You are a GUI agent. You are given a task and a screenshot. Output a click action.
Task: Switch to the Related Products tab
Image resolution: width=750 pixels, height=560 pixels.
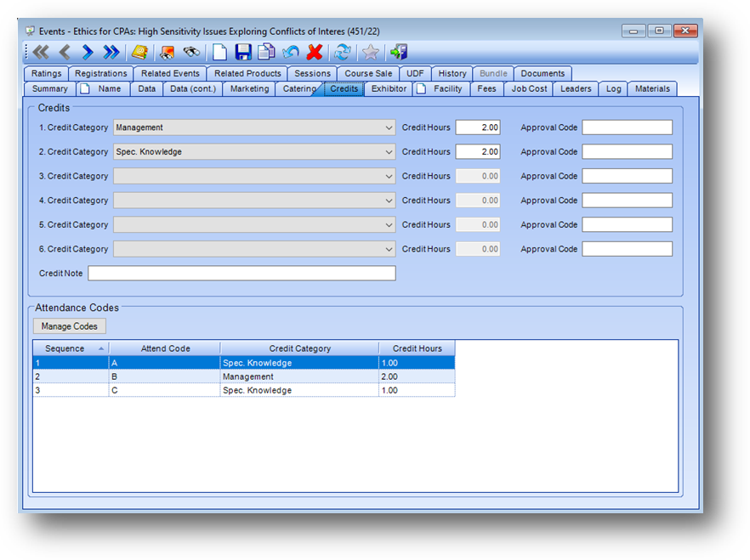point(247,74)
